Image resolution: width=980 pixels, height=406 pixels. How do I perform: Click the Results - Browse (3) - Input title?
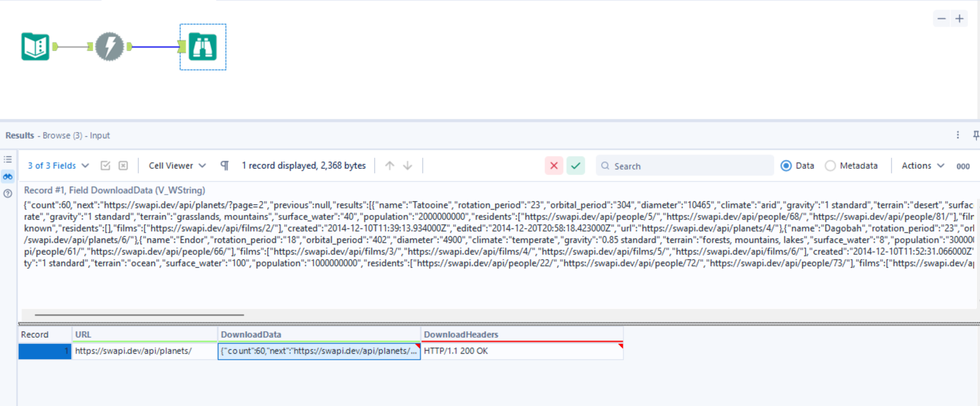click(x=58, y=135)
